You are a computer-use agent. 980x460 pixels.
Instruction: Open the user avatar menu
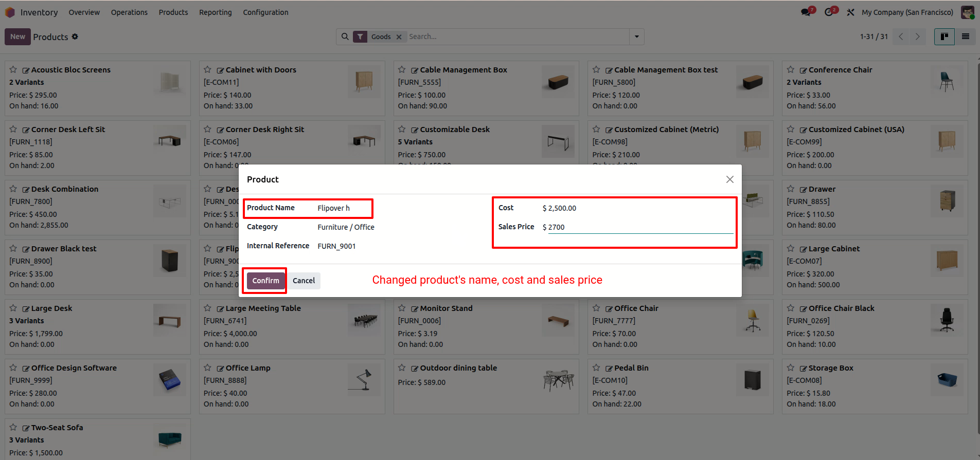(968, 12)
